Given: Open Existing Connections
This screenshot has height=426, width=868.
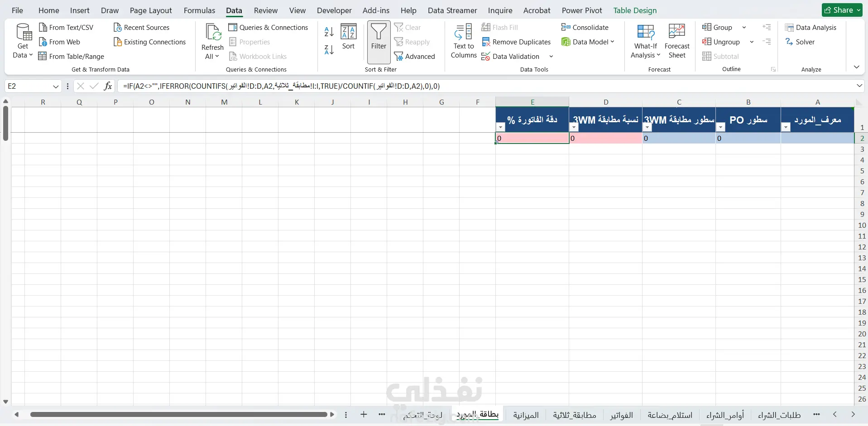Looking at the screenshot, I should pos(149,42).
